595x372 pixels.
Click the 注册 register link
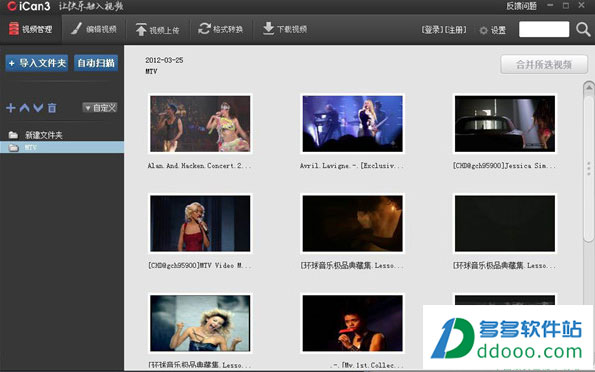[455, 30]
